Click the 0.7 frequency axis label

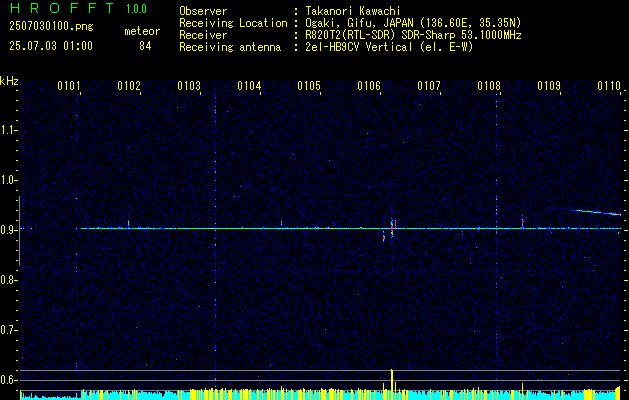pyautogui.click(x=9, y=330)
